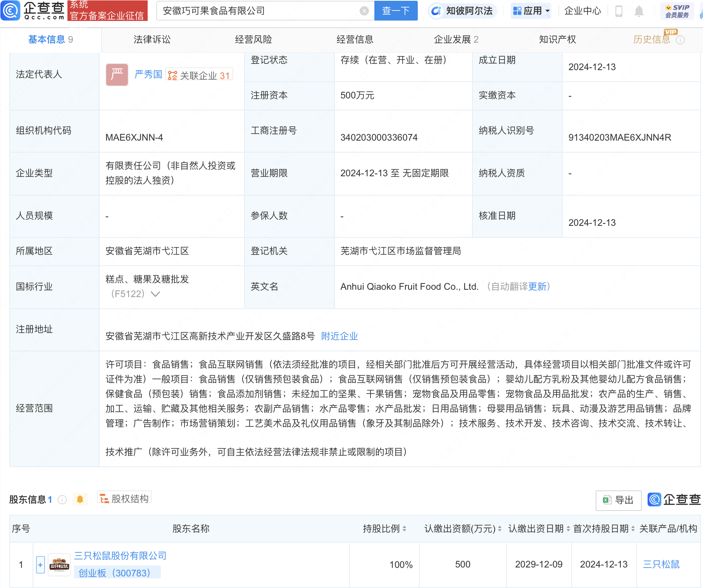Select the 企业发展 tab

click(456, 40)
